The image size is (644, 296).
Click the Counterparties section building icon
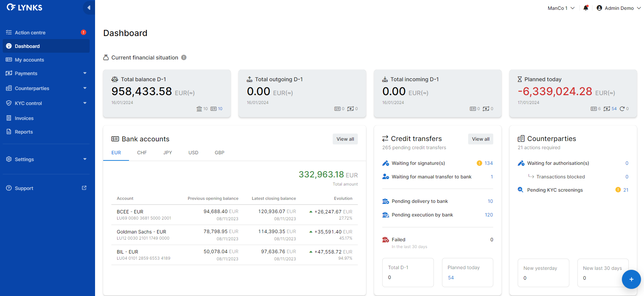pyautogui.click(x=521, y=139)
